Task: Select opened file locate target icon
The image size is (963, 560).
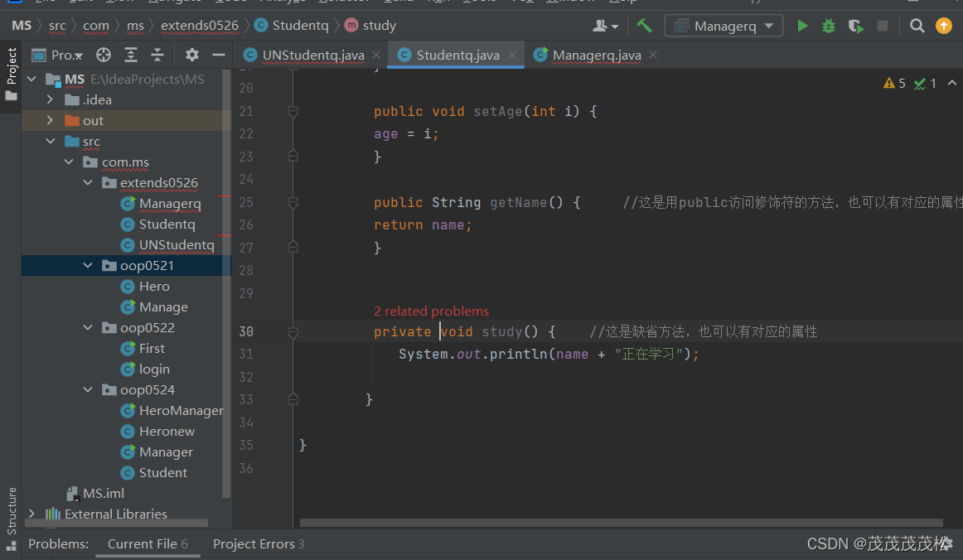Action: click(103, 56)
